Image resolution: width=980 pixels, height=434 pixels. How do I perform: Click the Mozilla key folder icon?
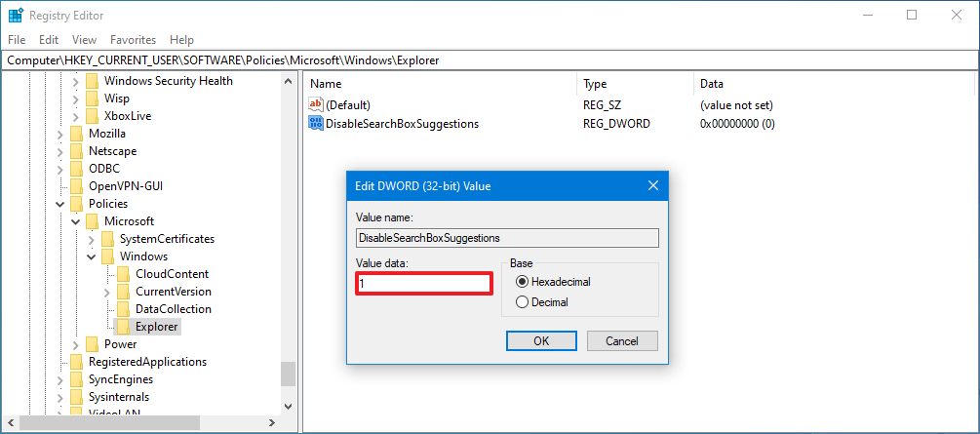tap(77, 134)
